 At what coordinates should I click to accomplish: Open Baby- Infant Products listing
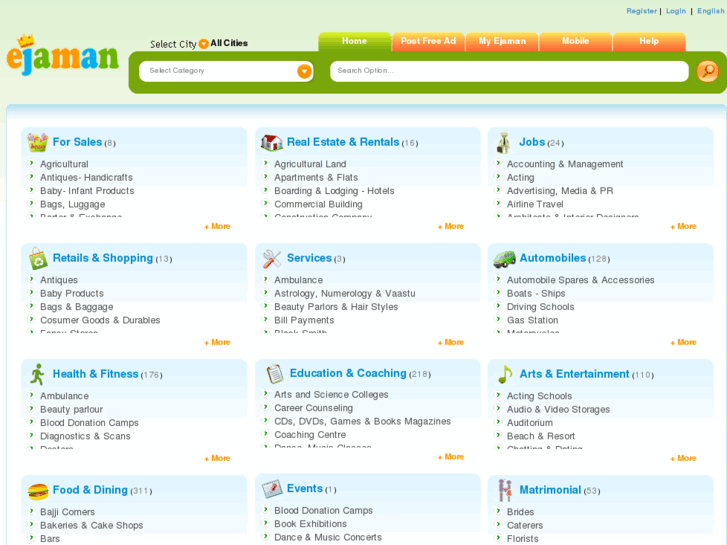pos(87,191)
